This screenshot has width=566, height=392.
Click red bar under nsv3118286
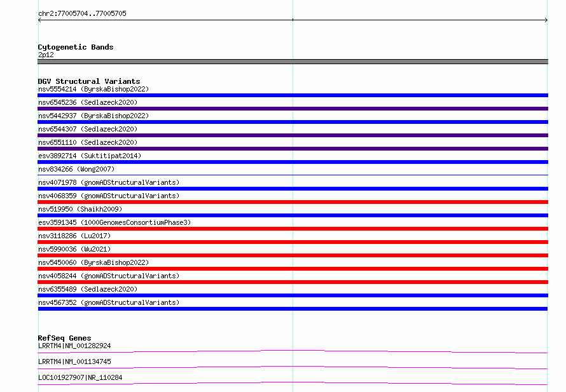(293, 242)
